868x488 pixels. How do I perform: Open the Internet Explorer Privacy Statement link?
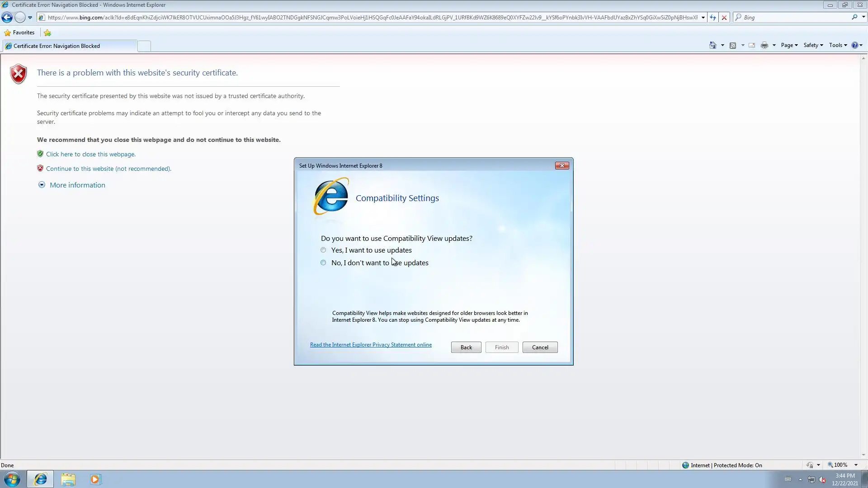point(371,345)
